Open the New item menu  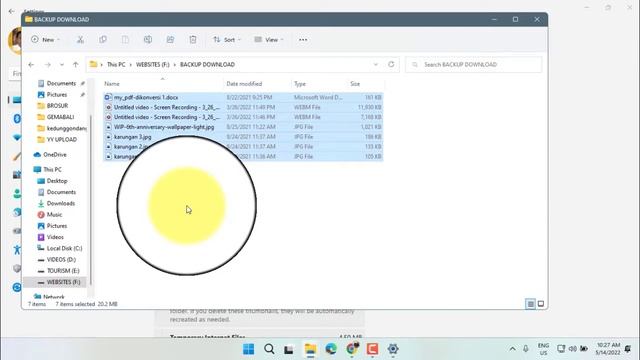click(45, 40)
